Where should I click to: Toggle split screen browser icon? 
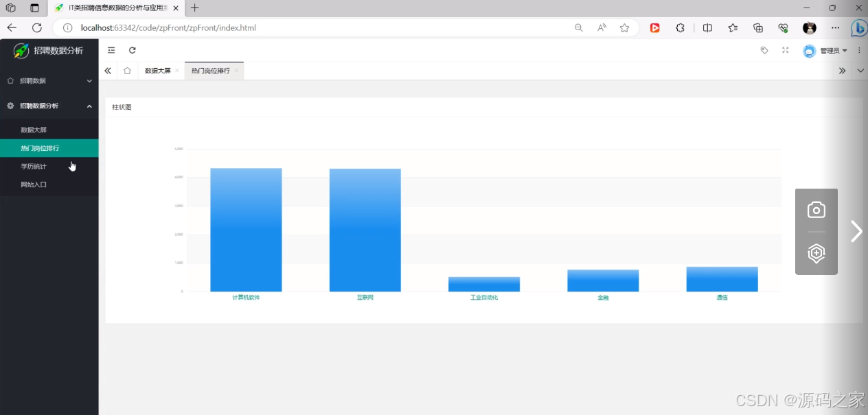707,28
